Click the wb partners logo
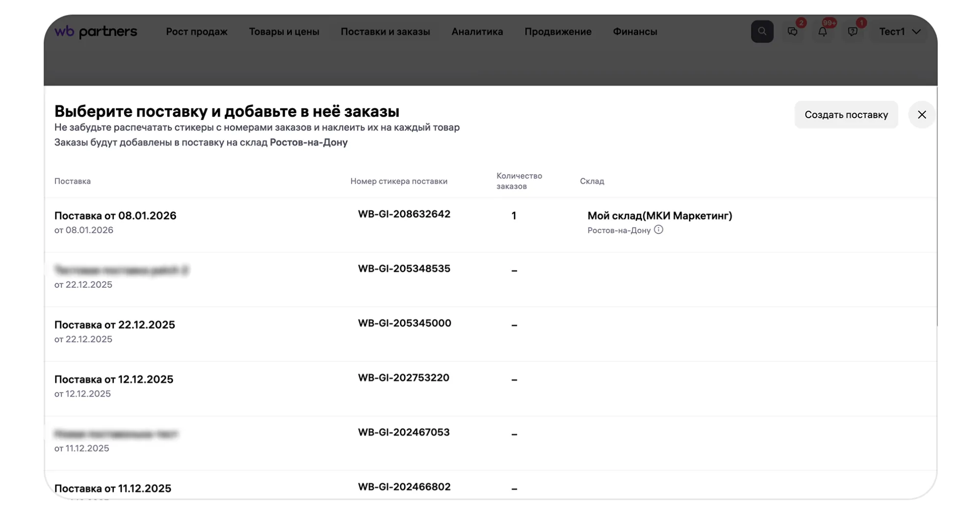The image size is (980, 515). [96, 31]
